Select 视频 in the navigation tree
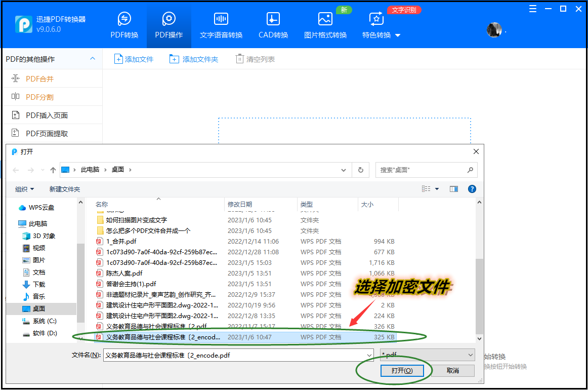Screen dimensions: 588x390 tap(34, 248)
